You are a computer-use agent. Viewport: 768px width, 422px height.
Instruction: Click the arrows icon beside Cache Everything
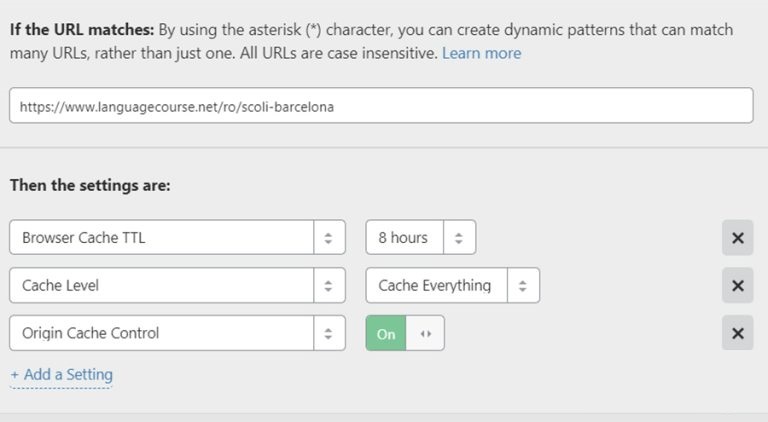[x=523, y=285]
